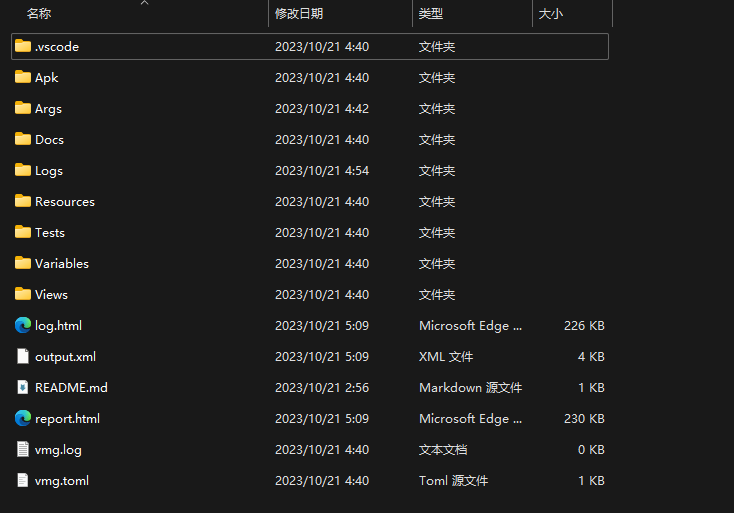
Task: Click the Apk folder icon
Action: pyautogui.click(x=22, y=77)
